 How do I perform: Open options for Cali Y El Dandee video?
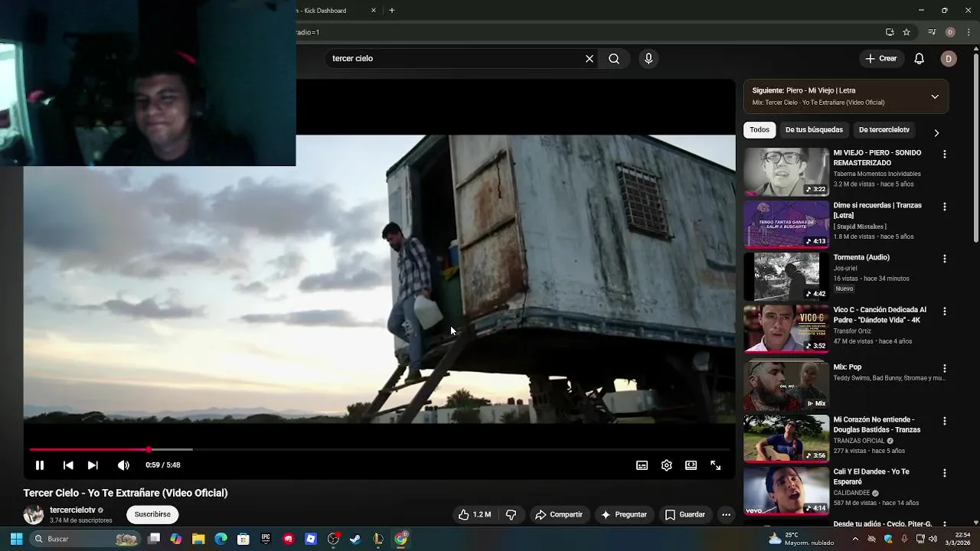pyautogui.click(x=944, y=473)
